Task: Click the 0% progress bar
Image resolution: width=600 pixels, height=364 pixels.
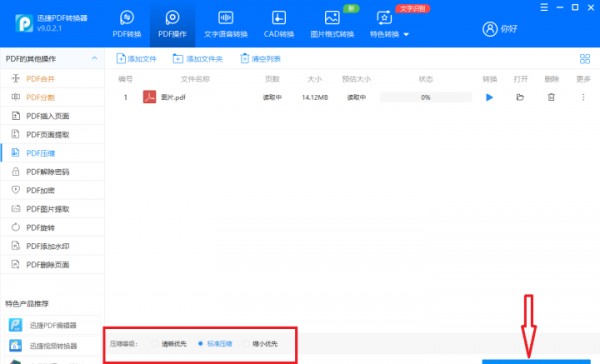Action: tap(426, 97)
